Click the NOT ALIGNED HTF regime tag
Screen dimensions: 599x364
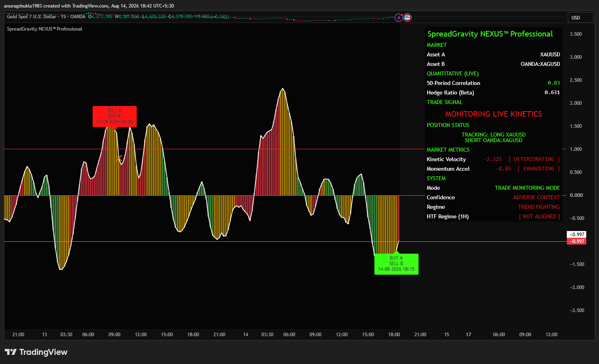[x=539, y=216]
